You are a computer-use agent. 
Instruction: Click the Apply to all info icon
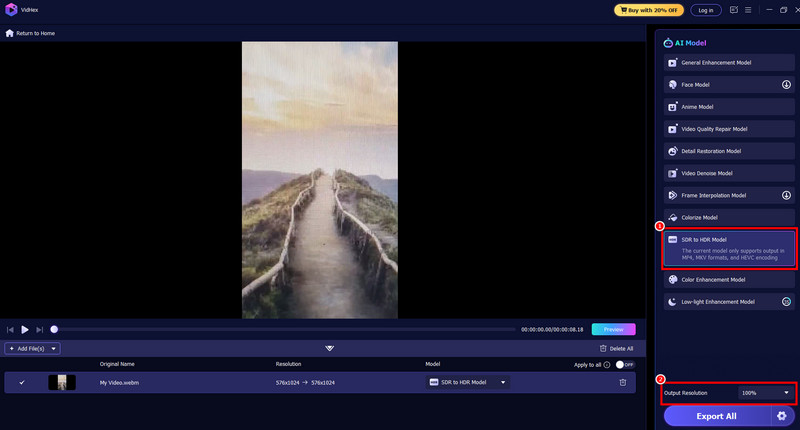(x=607, y=365)
